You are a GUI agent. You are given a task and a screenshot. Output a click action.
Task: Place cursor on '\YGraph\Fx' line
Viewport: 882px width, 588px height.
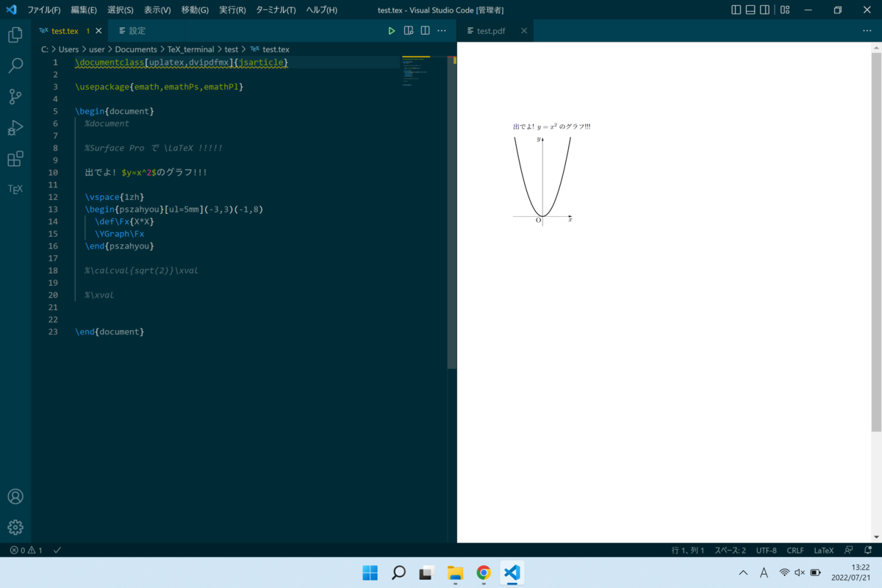click(119, 234)
